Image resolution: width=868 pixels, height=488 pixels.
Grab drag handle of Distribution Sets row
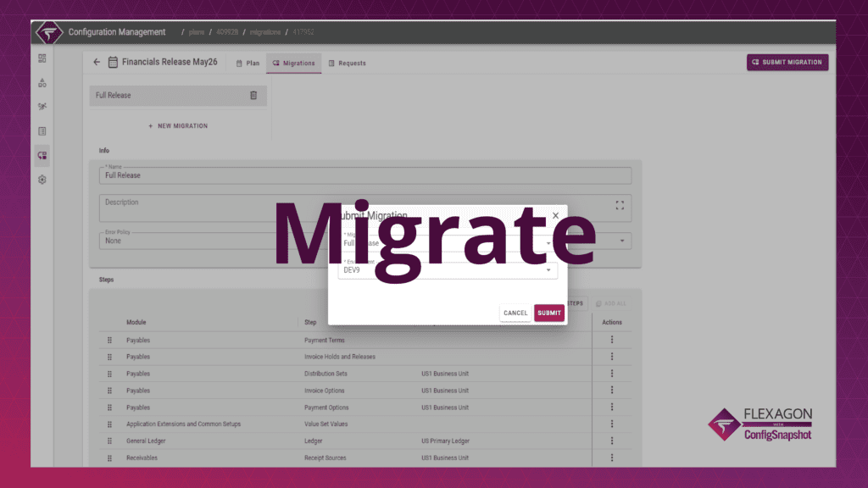coord(109,374)
